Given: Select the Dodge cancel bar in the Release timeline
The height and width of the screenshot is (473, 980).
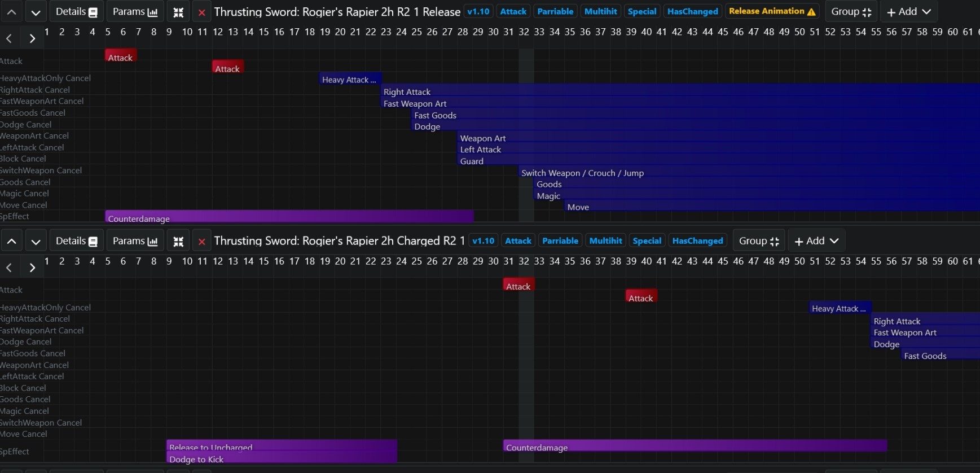Looking at the screenshot, I should [696, 125].
